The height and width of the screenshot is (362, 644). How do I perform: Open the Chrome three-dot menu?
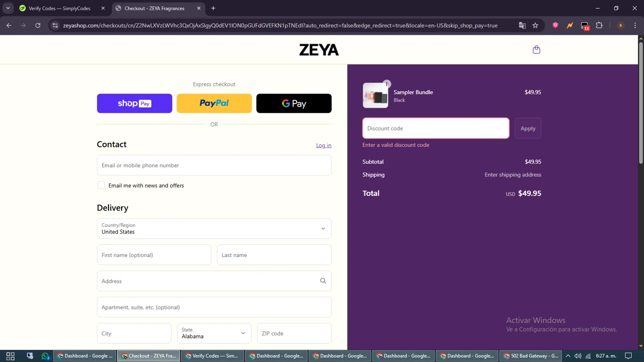635,25
